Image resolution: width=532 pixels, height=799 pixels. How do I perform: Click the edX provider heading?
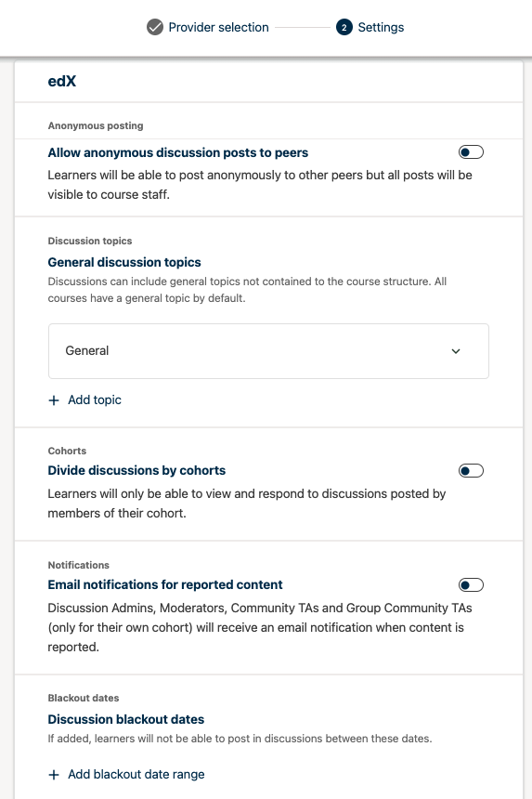[x=62, y=81]
